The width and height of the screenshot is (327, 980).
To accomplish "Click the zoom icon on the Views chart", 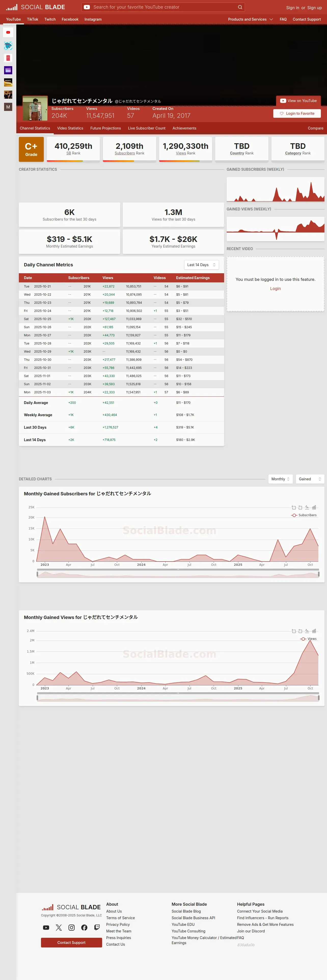I will click(293, 631).
